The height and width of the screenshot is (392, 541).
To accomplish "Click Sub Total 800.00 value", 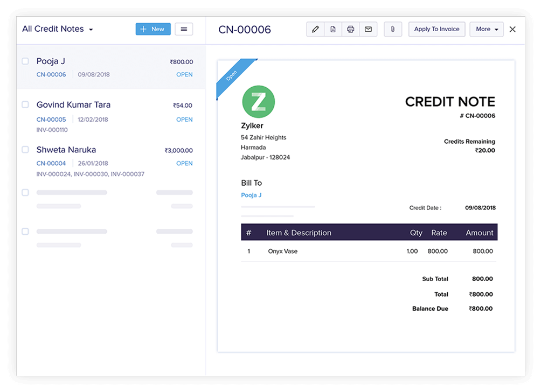I will [x=482, y=278].
